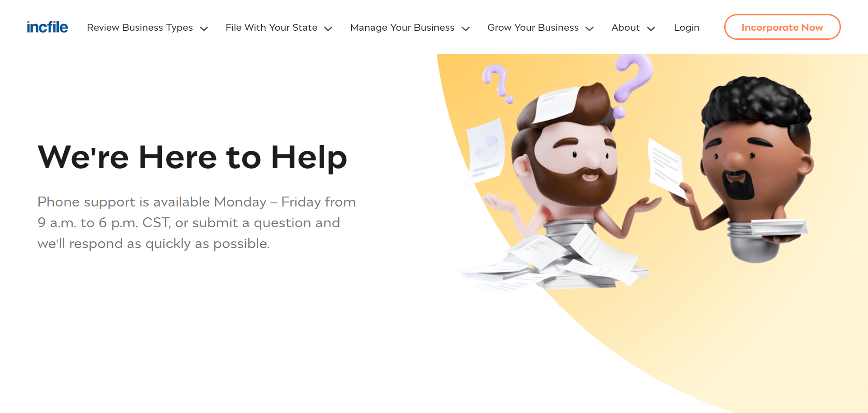Select the File With Your State menu

click(271, 28)
